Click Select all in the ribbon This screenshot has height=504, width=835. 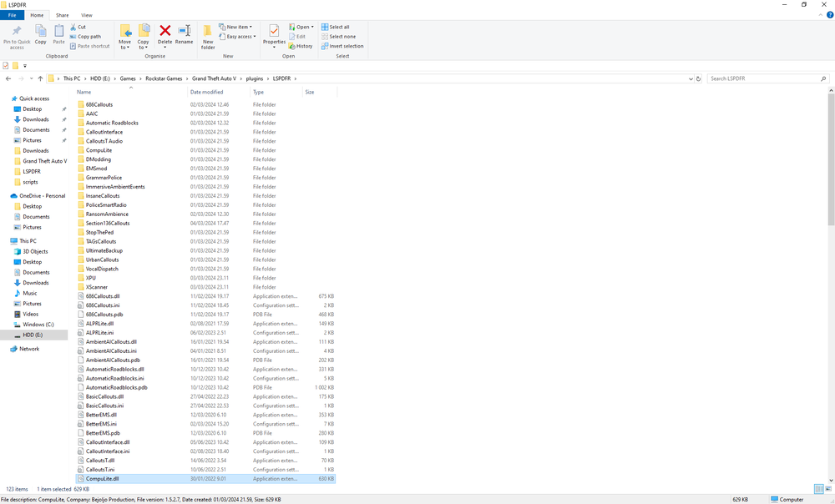[337, 26]
